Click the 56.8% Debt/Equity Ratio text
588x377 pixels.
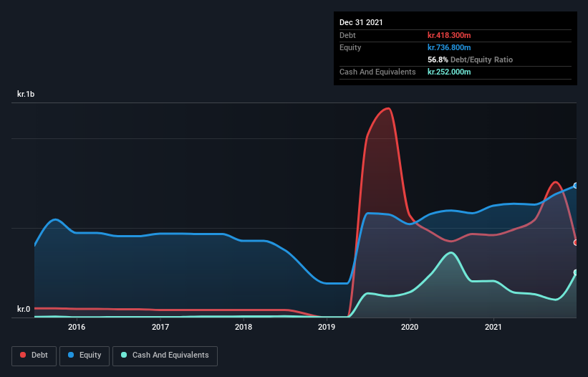470,59
